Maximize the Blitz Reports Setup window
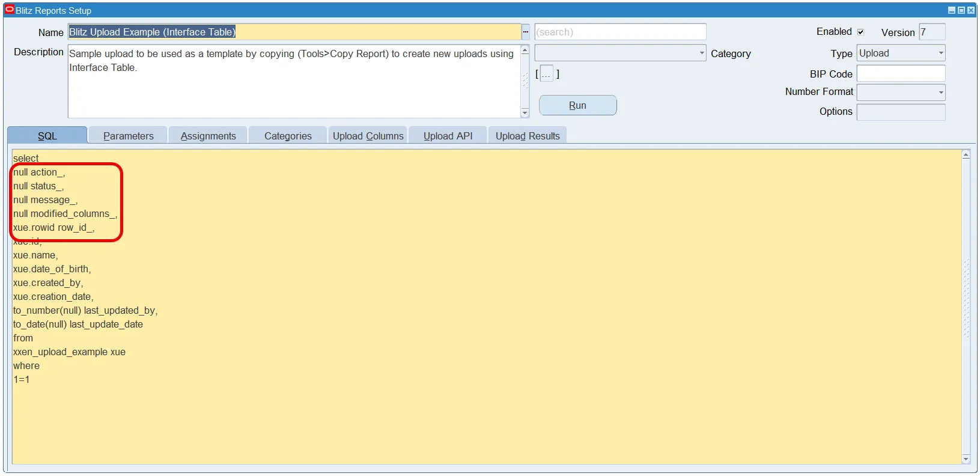980x476 pixels. pyautogui.click(x=961, y=10)
